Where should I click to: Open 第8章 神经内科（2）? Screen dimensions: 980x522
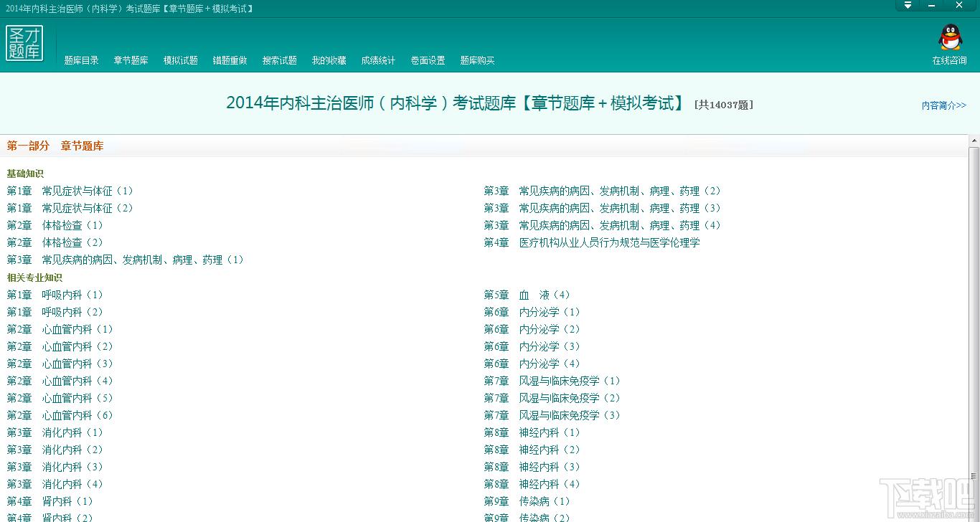click(532, 450)
